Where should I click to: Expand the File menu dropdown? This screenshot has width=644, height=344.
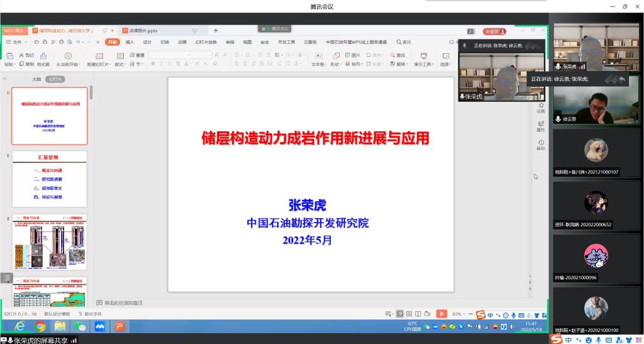click(x=17, y=42)
